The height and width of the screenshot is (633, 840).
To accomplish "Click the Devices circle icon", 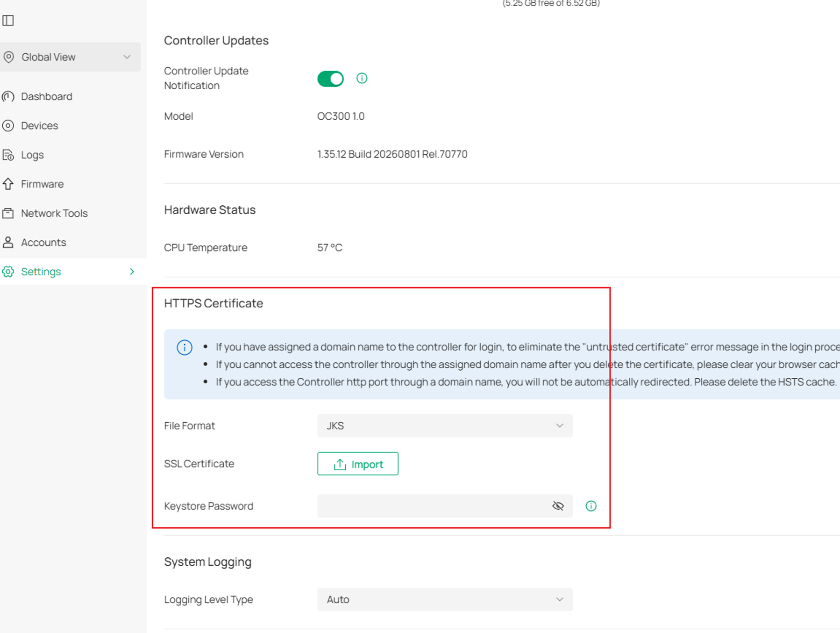I will (x=8, y=126).
